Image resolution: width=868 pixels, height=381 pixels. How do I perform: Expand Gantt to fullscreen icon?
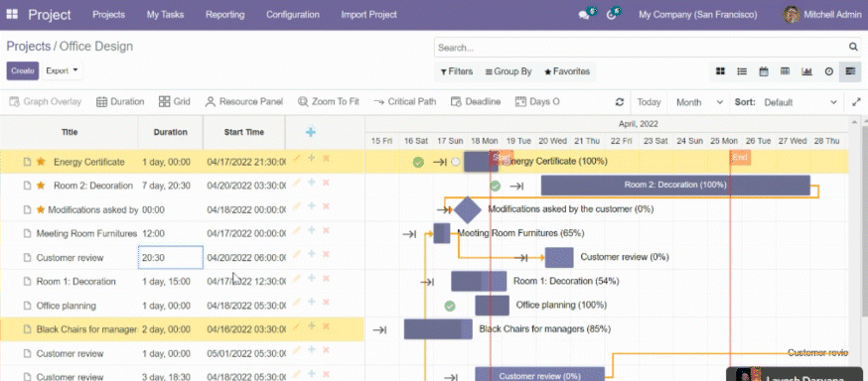coord(856,102)
